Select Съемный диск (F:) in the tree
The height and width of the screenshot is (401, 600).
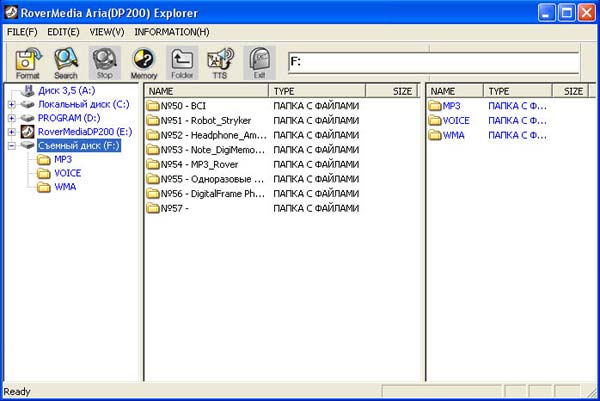(x=79, y=146)
